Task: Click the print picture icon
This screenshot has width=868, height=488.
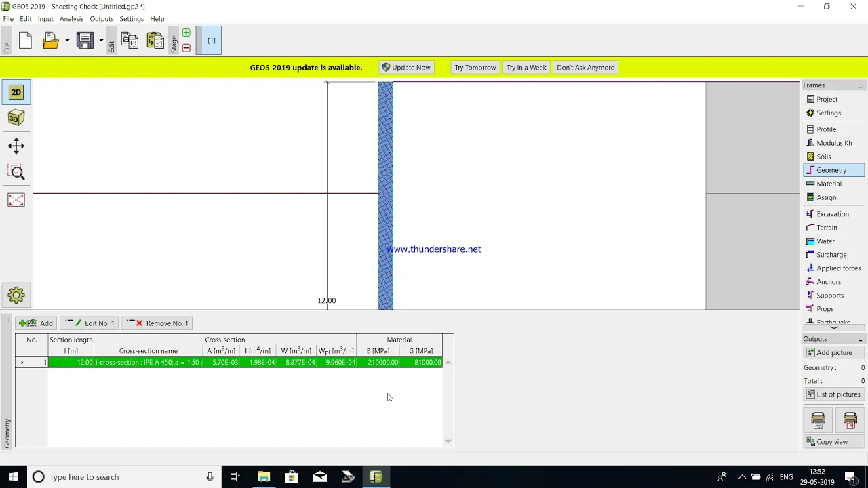Action: point(850,420)
